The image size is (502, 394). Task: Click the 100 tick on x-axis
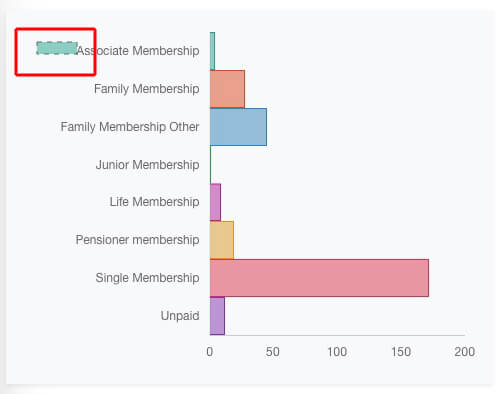(337, 352)
